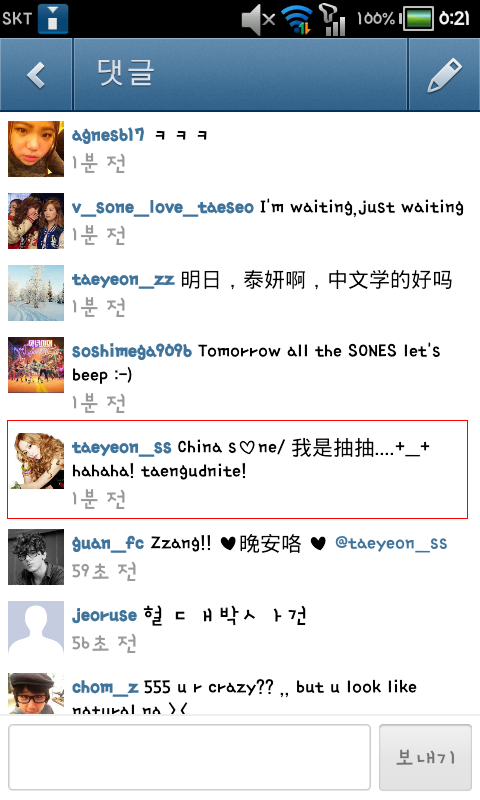The width and height of the screenshot is (480, 800).
Task: Visit the chom_z username link
Action: point(105,687)
